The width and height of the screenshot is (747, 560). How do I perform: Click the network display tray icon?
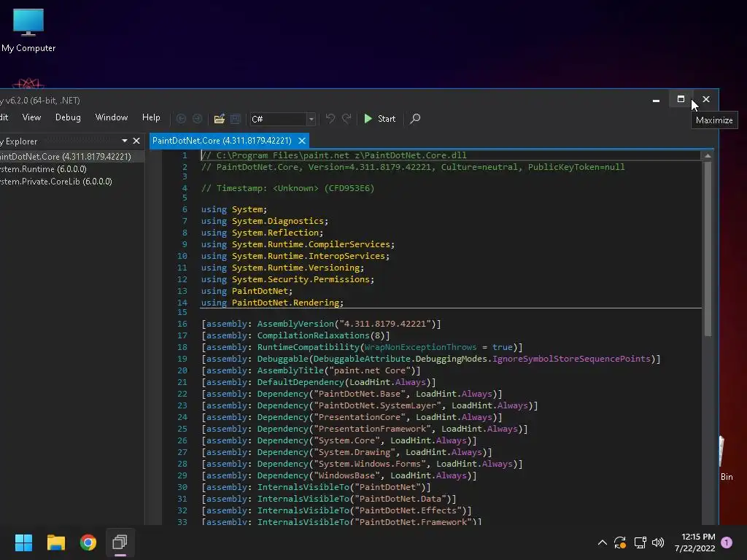(640, 542)
